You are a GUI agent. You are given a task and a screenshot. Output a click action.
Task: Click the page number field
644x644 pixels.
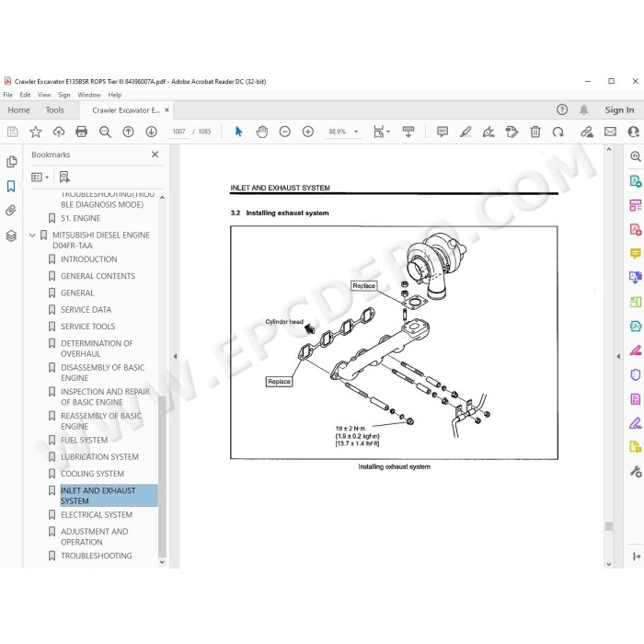[x=178, y=132]
